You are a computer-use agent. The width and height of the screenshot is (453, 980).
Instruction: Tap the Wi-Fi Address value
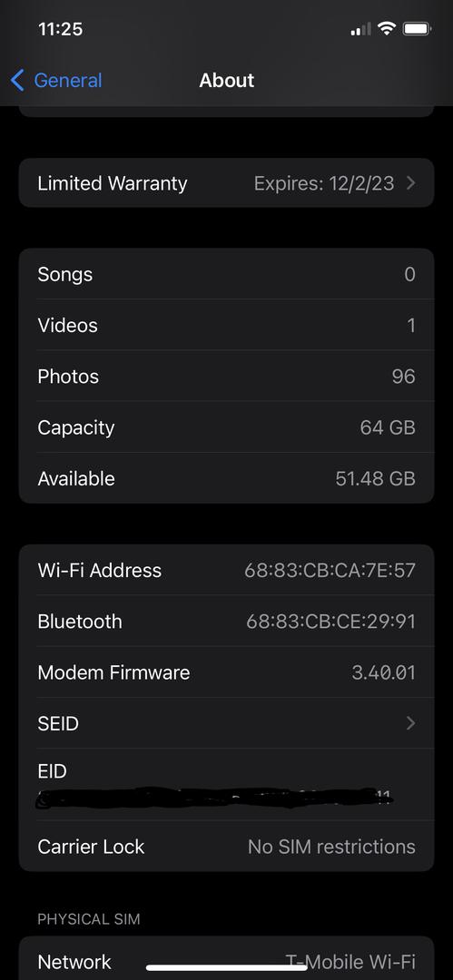point(330,570)
